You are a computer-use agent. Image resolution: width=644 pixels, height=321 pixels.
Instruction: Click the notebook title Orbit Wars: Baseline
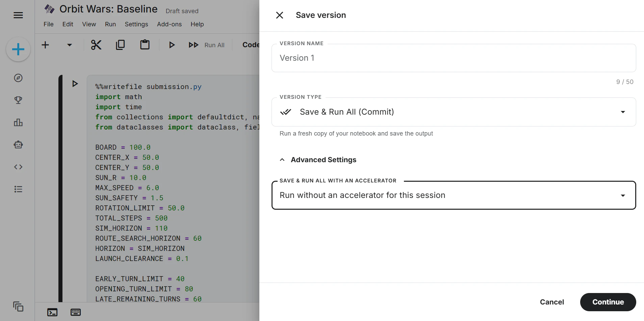108,9
